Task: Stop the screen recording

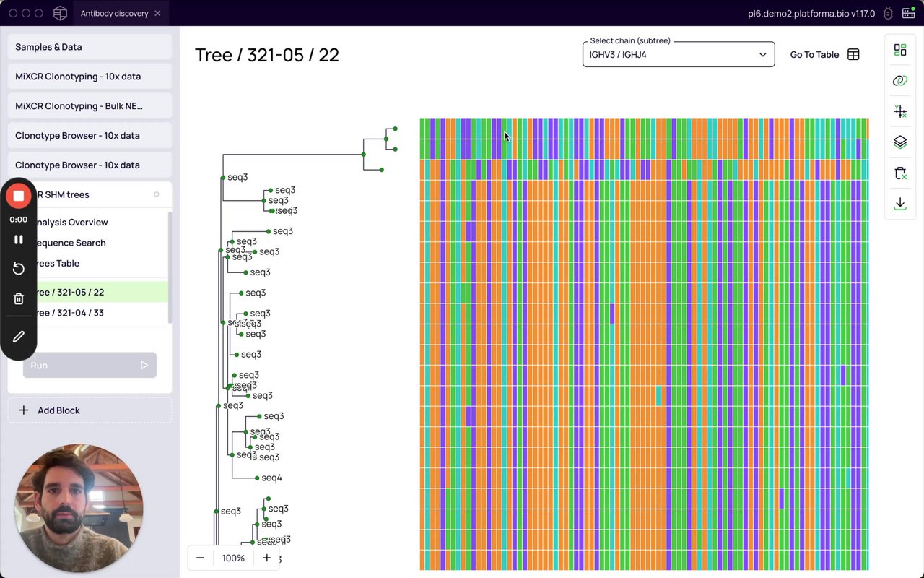Action: [19, 196]
